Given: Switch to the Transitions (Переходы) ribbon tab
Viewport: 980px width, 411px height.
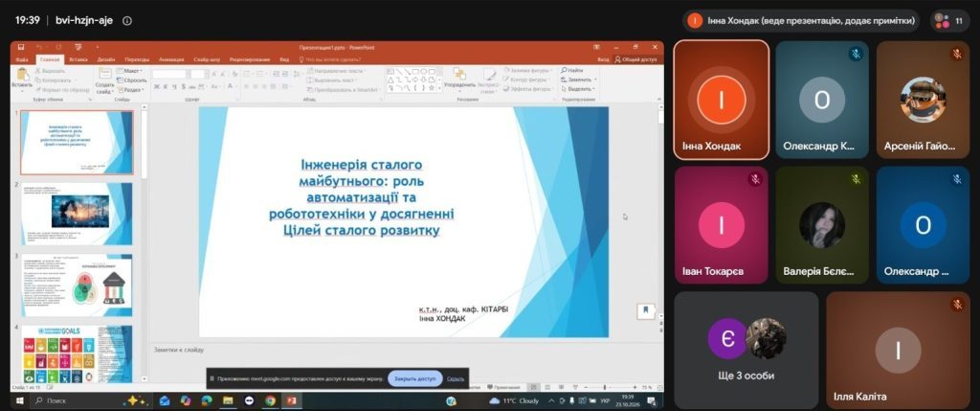Looking at the screenshot, I should [137, 59].
